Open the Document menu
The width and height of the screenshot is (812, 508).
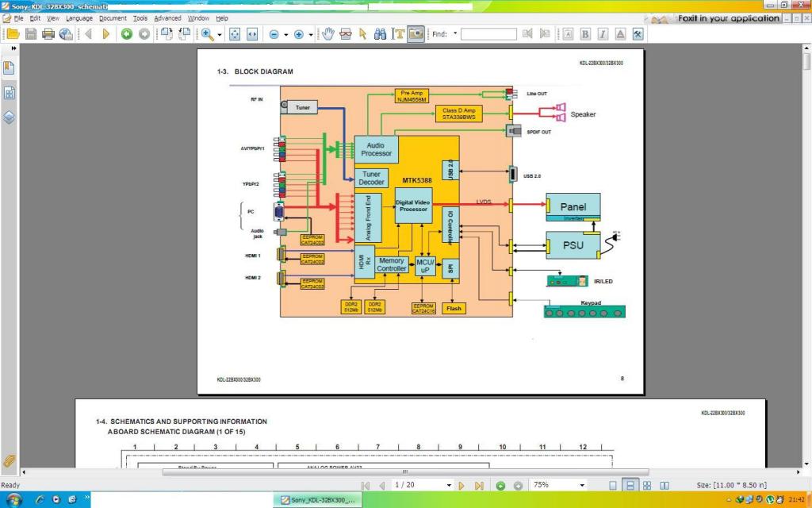click(113, 18)
